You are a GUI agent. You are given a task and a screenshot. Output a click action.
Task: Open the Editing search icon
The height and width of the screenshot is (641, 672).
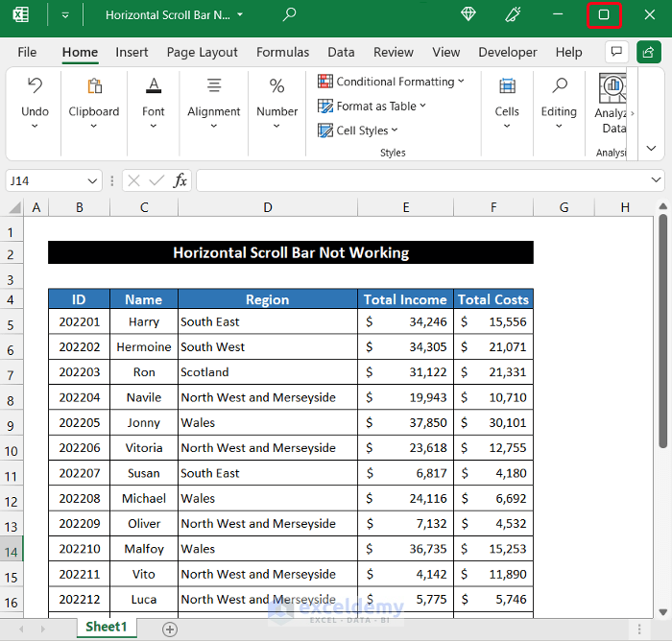pyautogui.click(x=559, y=86)
